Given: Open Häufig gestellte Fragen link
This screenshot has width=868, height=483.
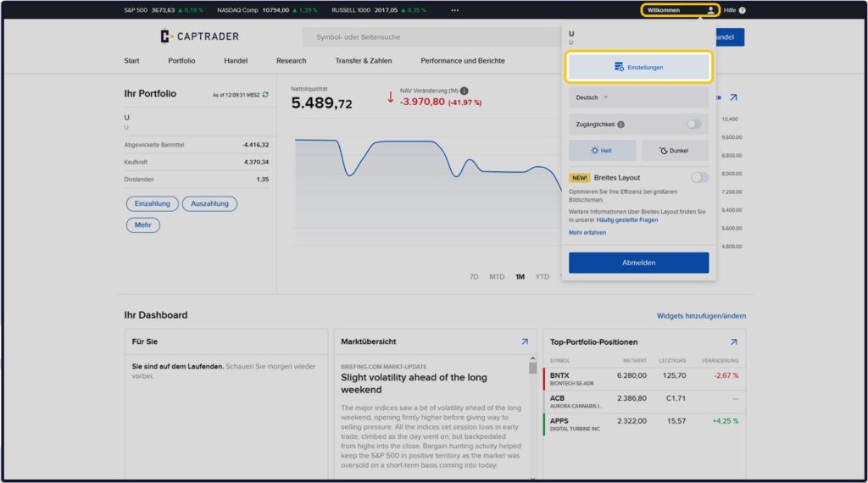Looking at the screenshot, I should click(627, 220).
